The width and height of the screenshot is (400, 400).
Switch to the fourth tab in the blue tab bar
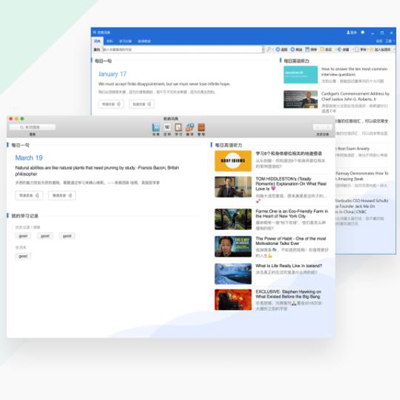coord(144,41)
